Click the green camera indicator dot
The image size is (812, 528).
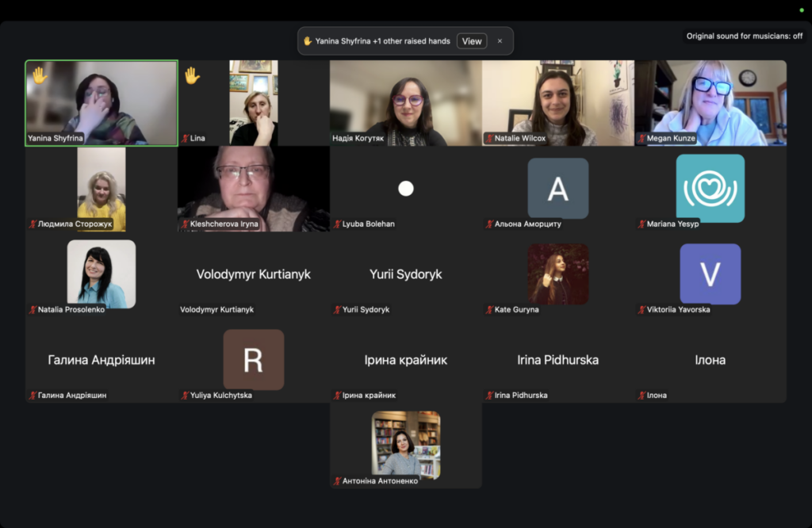click(802, 10)
